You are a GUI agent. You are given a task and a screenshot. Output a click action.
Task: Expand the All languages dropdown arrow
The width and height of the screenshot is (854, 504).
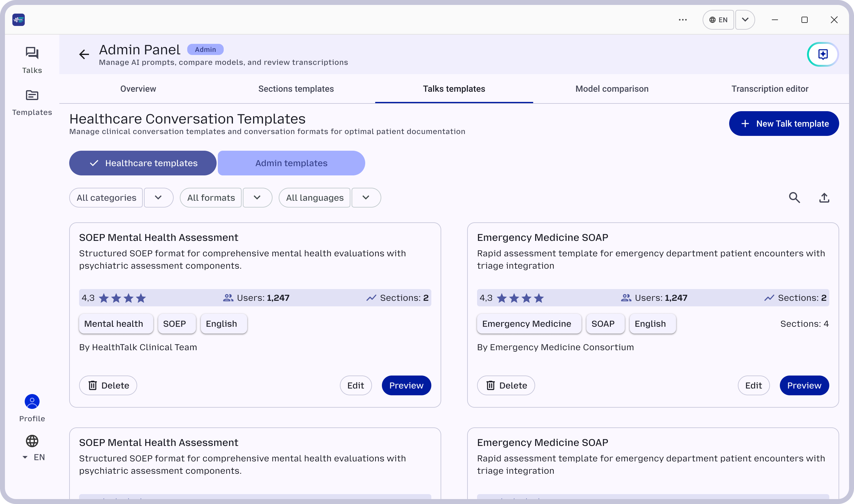pos(366,198)
